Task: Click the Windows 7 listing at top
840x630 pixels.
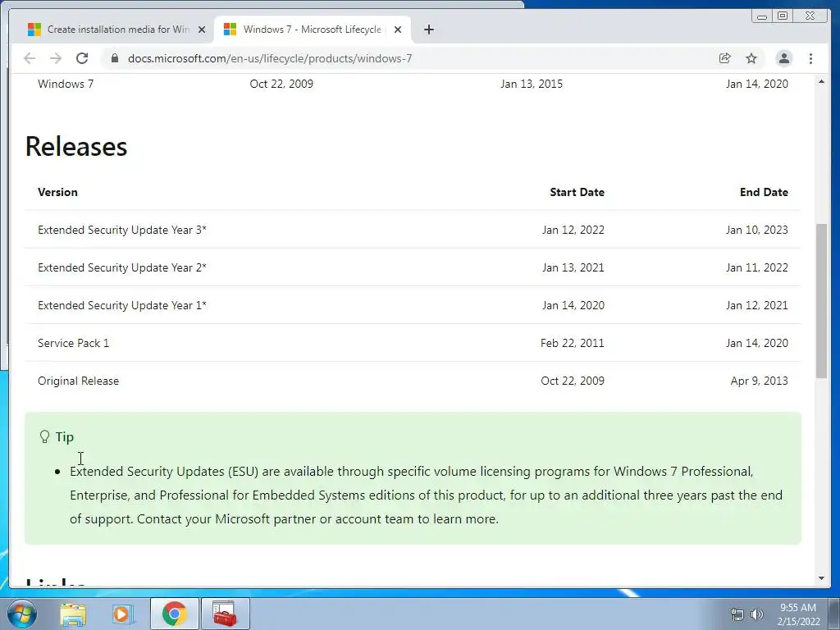Action: [66, 84]
